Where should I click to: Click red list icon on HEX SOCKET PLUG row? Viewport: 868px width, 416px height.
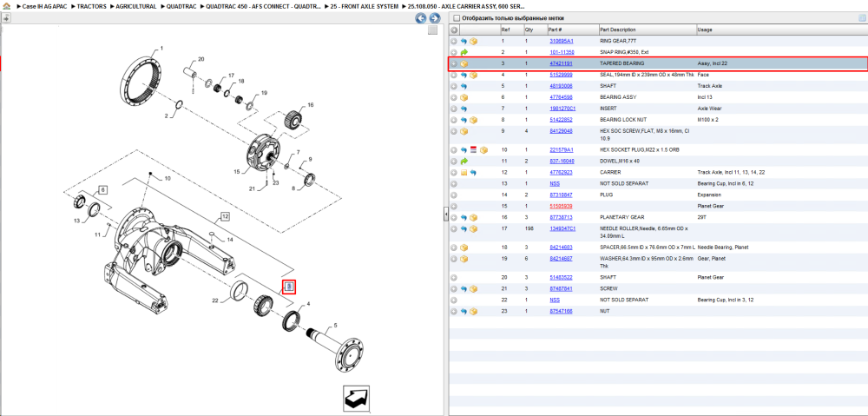[x=474, y=149]
